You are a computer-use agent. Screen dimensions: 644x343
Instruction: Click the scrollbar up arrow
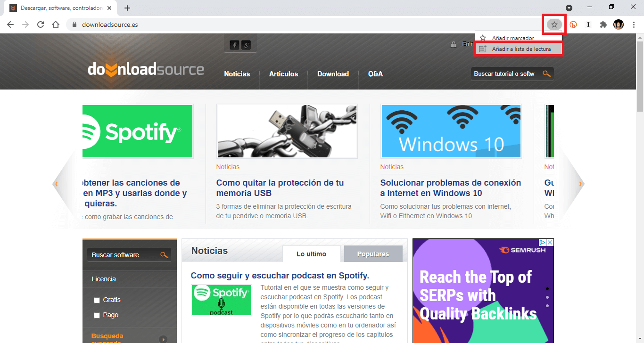coord(640,37)
